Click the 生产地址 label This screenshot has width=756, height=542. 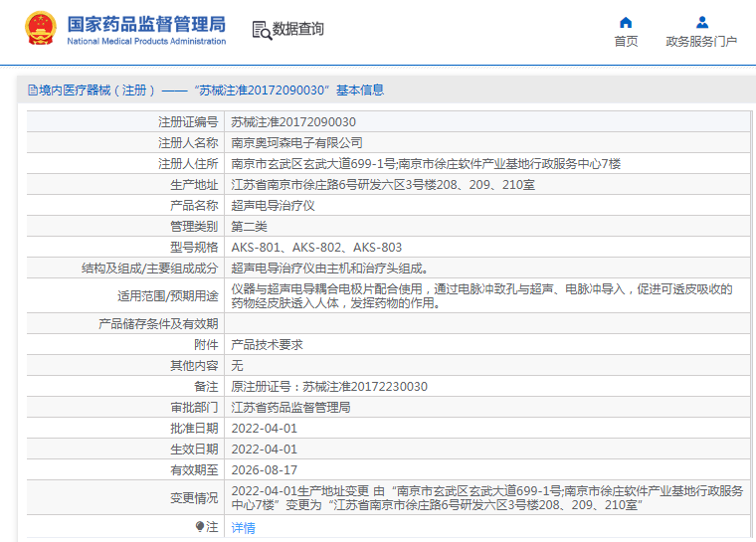point(194,185)
